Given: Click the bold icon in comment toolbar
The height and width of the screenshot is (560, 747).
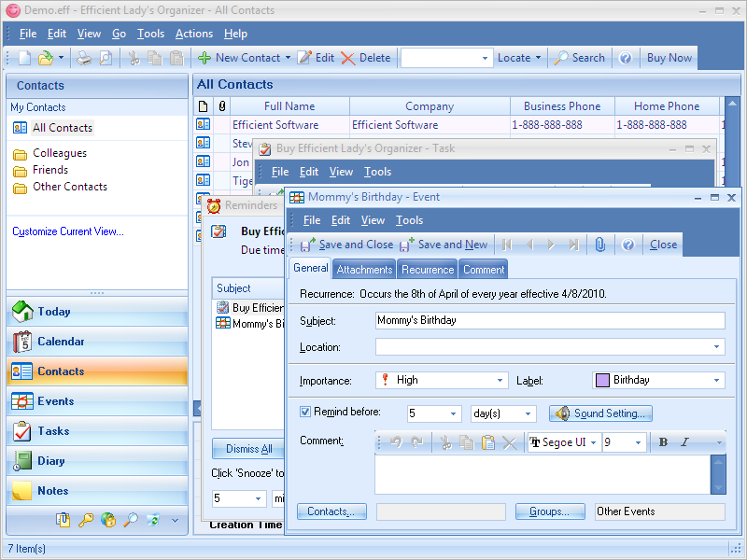Looking at the screenshot, I should 663,442.
